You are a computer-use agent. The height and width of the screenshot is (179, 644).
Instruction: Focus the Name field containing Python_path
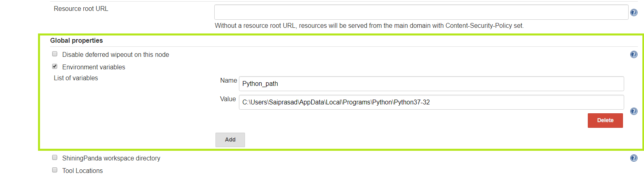(x=431, y=84)
